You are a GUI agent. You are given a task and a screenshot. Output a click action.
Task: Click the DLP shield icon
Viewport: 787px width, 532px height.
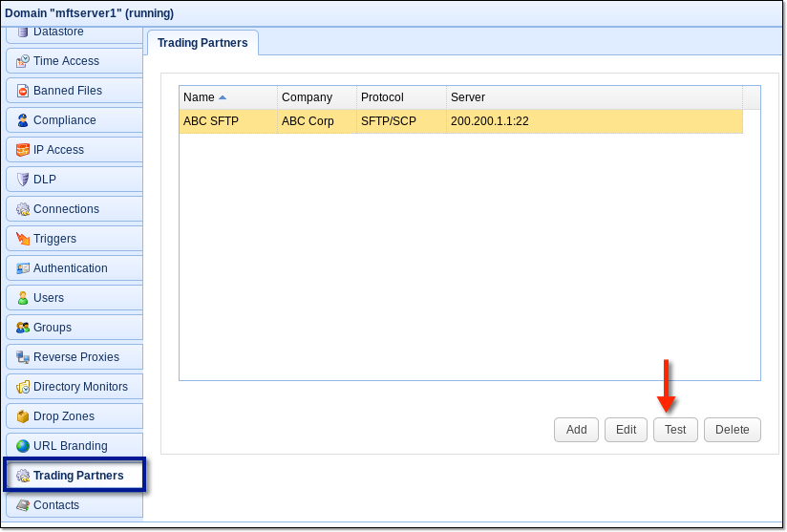[x=23, y=180]
